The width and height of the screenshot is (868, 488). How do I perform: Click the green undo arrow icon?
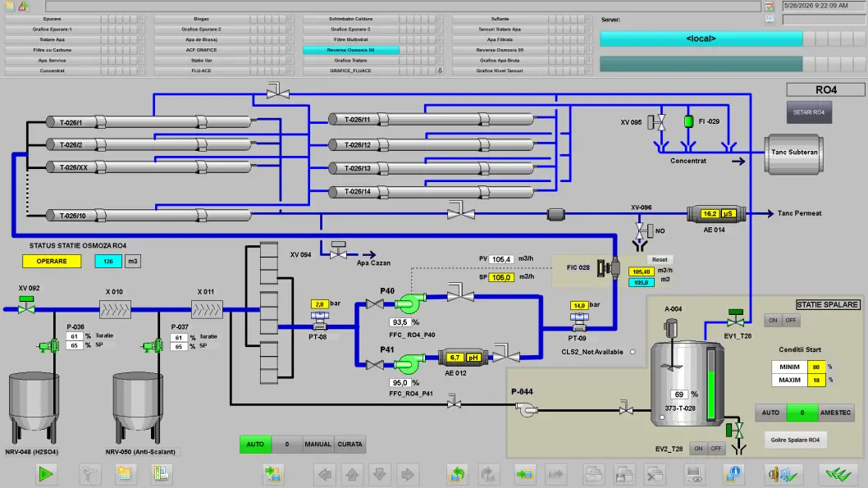pyautogui.click(x=458, y=473)
